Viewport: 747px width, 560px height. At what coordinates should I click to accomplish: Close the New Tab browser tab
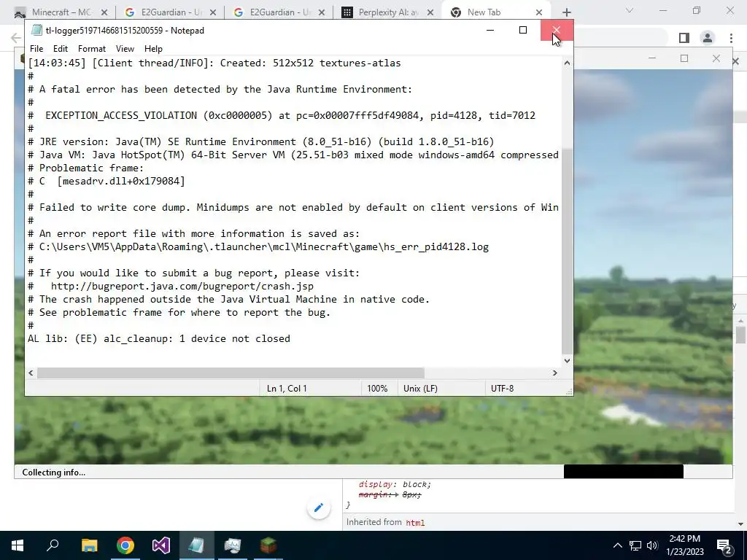[539, 12]
